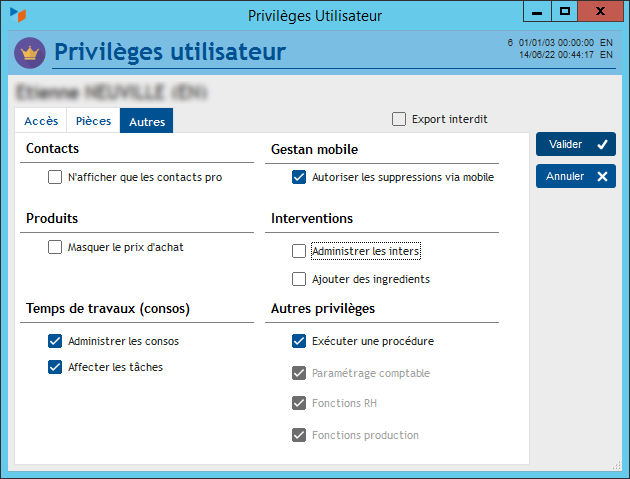Switch to the Accès tab

click(x=41, y=121)
